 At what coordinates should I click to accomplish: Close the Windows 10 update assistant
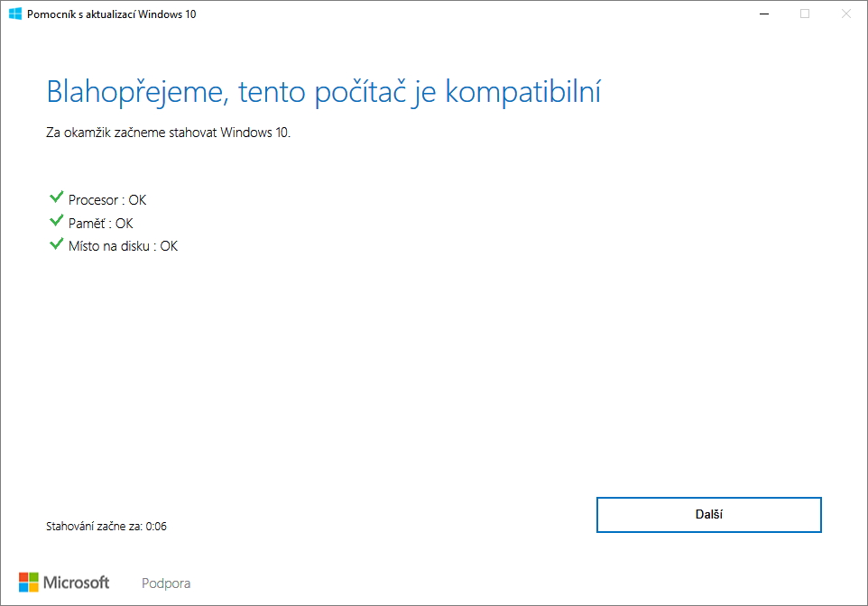coord(846,14)
